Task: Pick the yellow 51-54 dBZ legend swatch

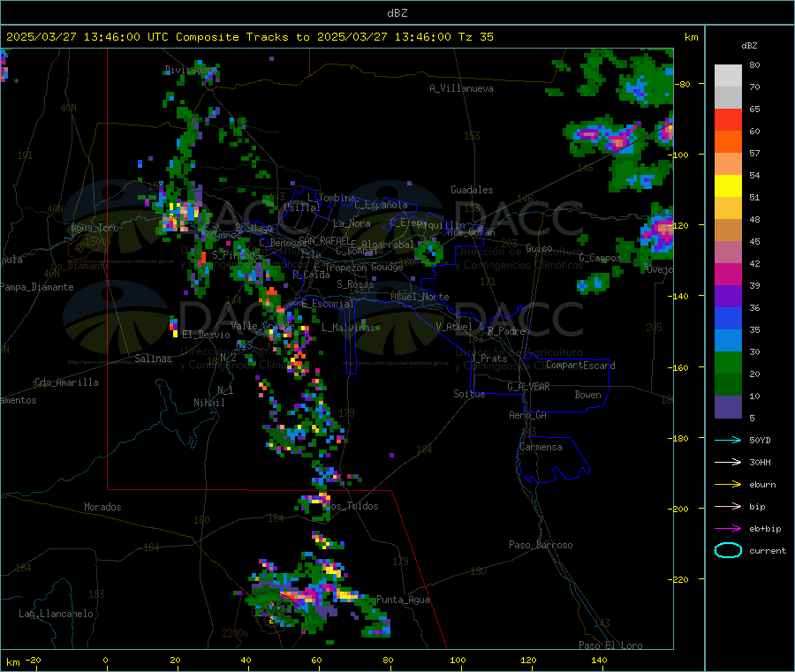Action: click(728, 186)
